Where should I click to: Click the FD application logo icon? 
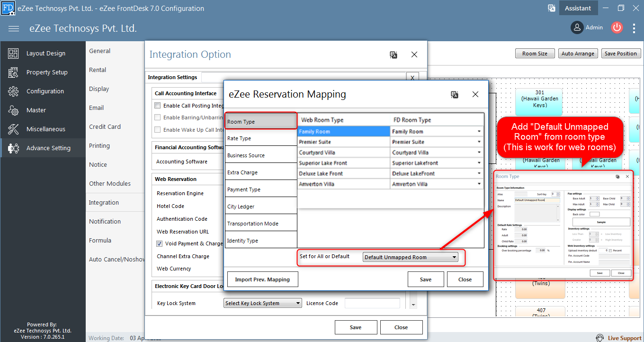(x=8, y=8)
